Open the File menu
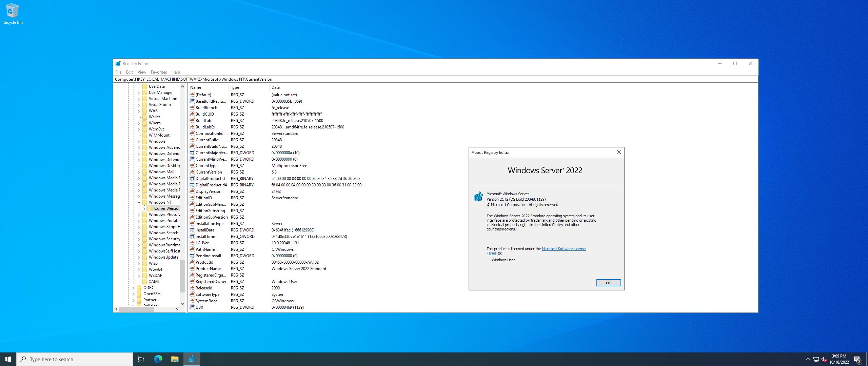Image resolution: width=868 pixels, height=366 pixels. tap(118, 72)
